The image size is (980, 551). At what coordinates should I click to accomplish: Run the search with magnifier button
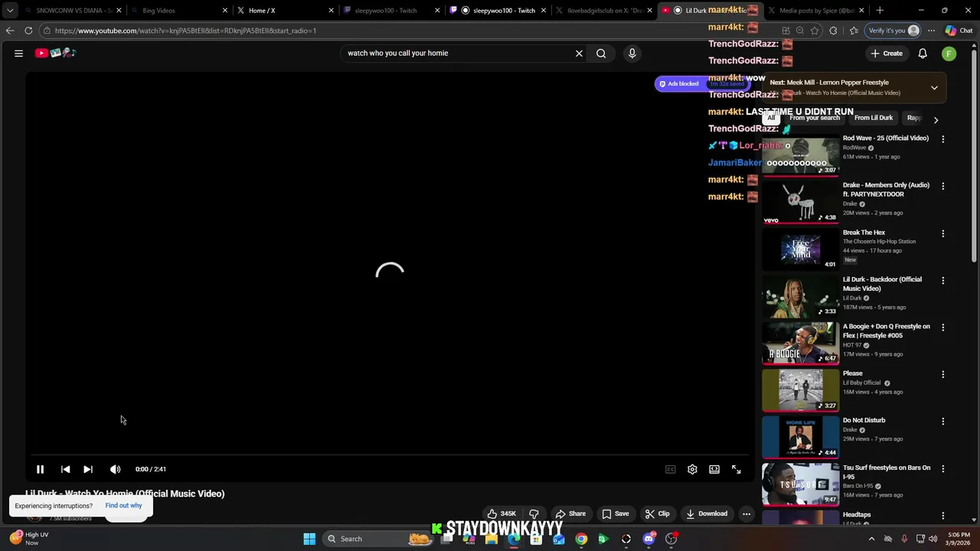pos(601,53)
